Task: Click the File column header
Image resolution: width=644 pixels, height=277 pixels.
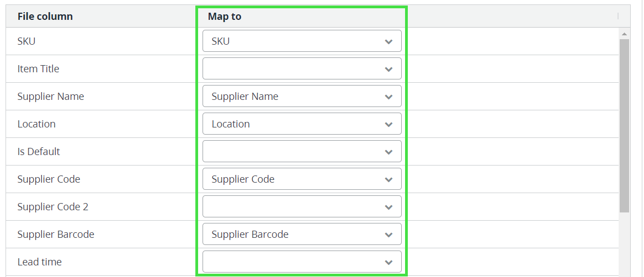Action: 45,17
